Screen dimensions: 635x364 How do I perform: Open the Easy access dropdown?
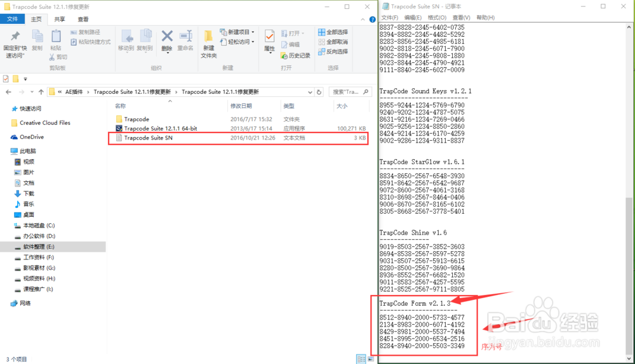237,42
